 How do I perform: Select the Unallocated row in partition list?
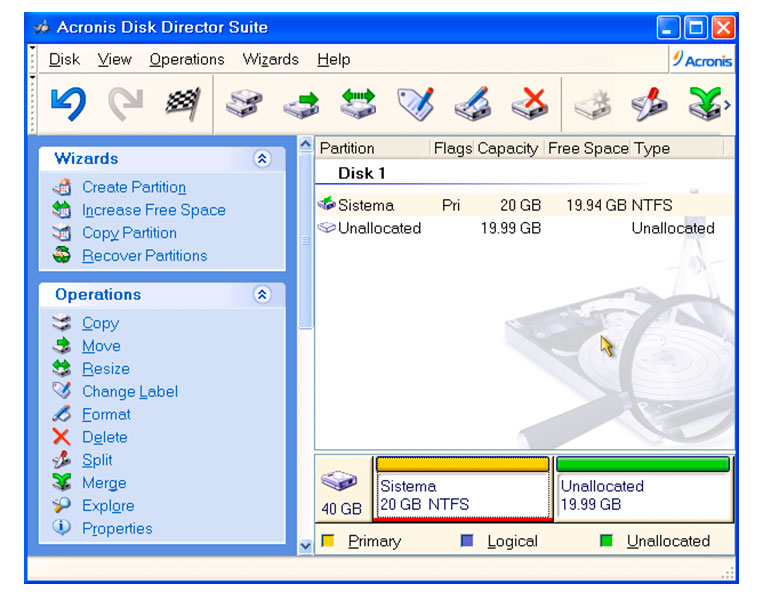point(525,228)
